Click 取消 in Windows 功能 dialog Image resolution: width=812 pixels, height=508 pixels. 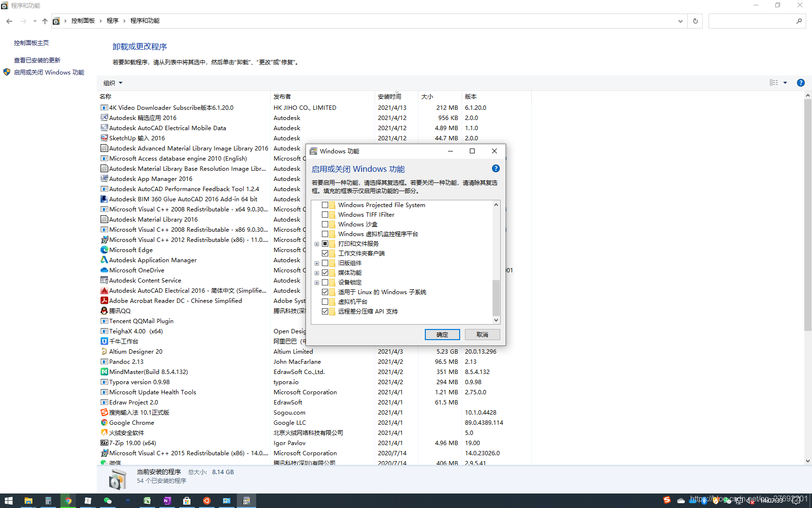pos(482,334)
